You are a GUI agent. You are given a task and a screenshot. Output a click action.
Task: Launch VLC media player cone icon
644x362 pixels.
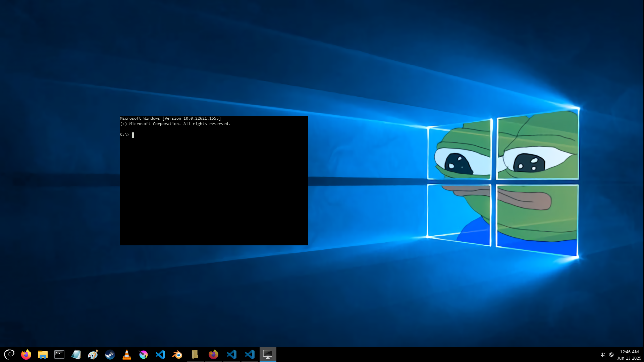pos(126,354)
